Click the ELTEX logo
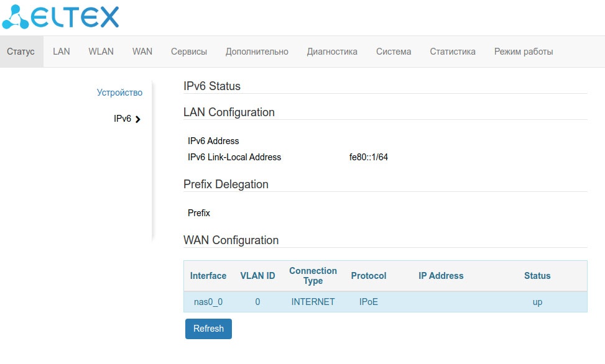This screenshot has height=364, width=605. coord(60,17)
